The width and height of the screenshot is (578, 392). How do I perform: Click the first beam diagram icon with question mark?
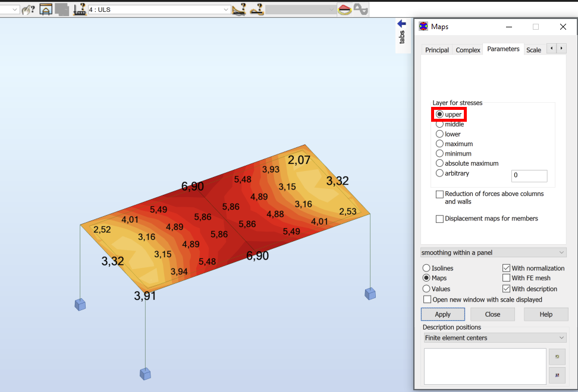[238, 10]
